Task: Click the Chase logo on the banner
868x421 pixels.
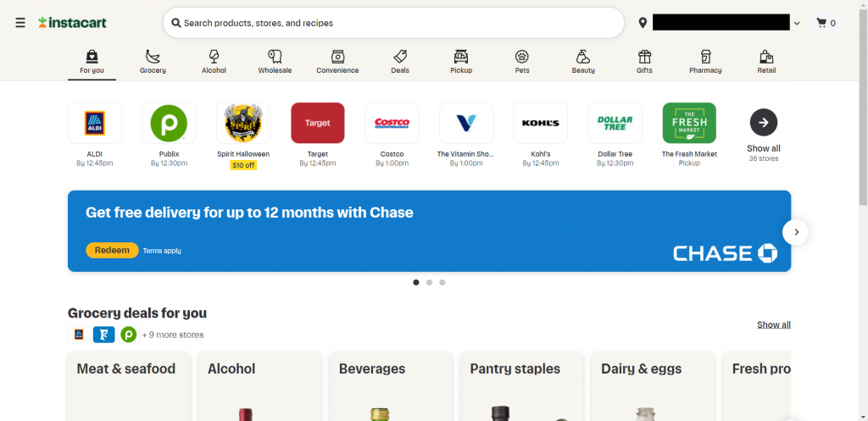Action: pyautogui.click(x=726, y=253)
